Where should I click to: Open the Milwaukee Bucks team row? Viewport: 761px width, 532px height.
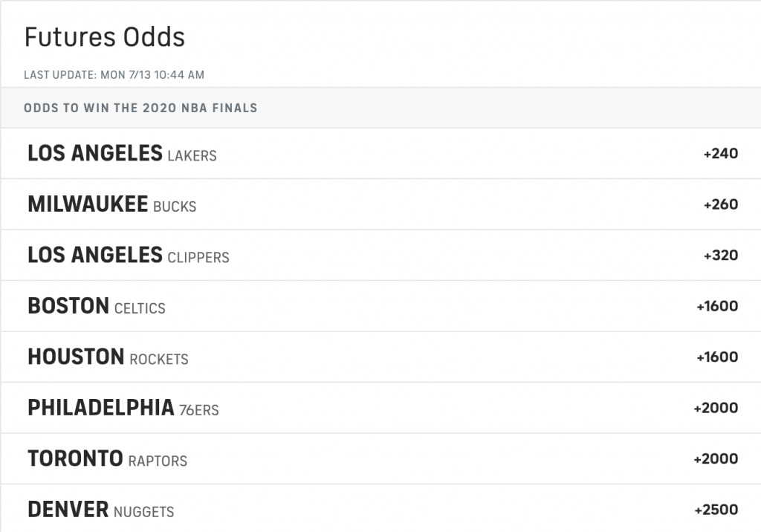point(380,204)
